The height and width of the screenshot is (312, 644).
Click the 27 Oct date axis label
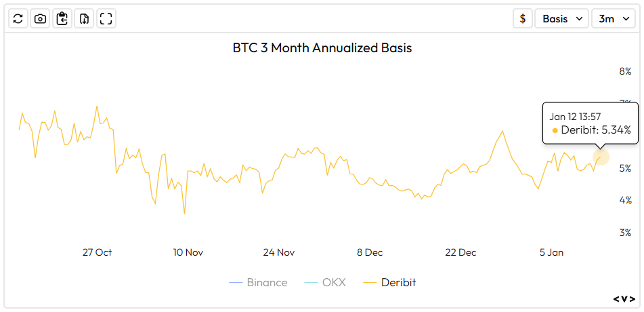(97, 252)
